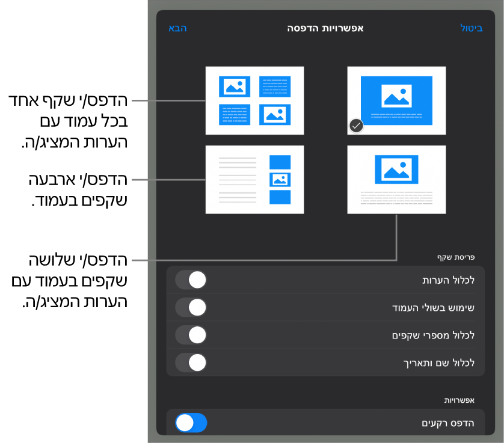
Task: Tap the הבא button
Action: click(x=177, y=28)
